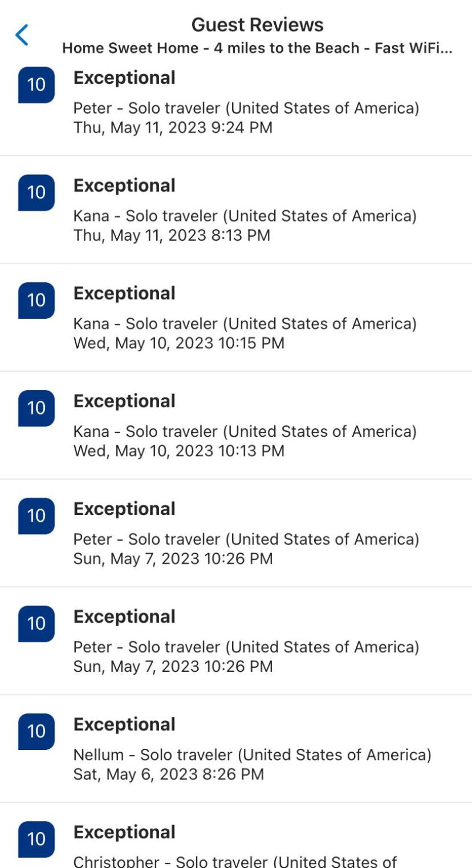Tap Exceptional heading on Christopher's review

point(124,832)
